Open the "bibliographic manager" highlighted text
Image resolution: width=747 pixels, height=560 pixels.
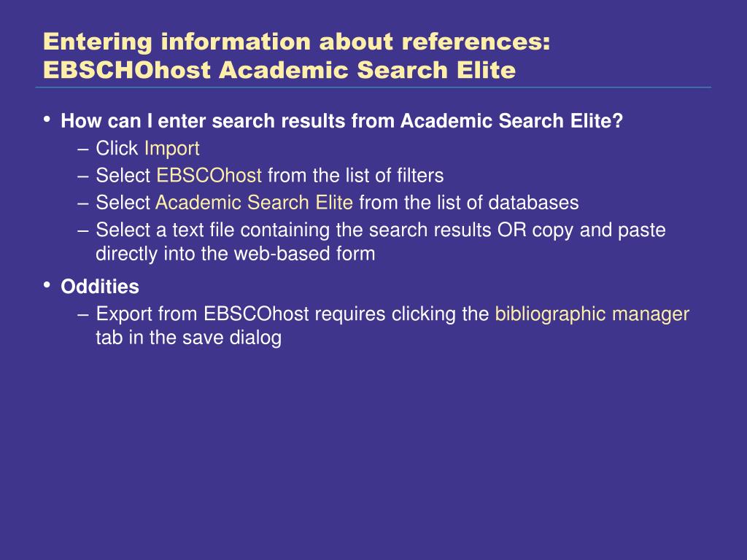(592, 314)
